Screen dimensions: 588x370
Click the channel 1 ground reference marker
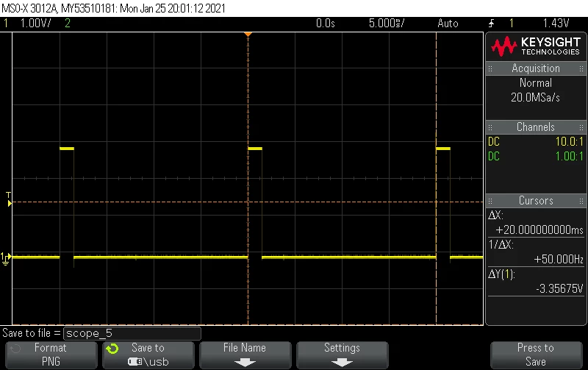6,258
